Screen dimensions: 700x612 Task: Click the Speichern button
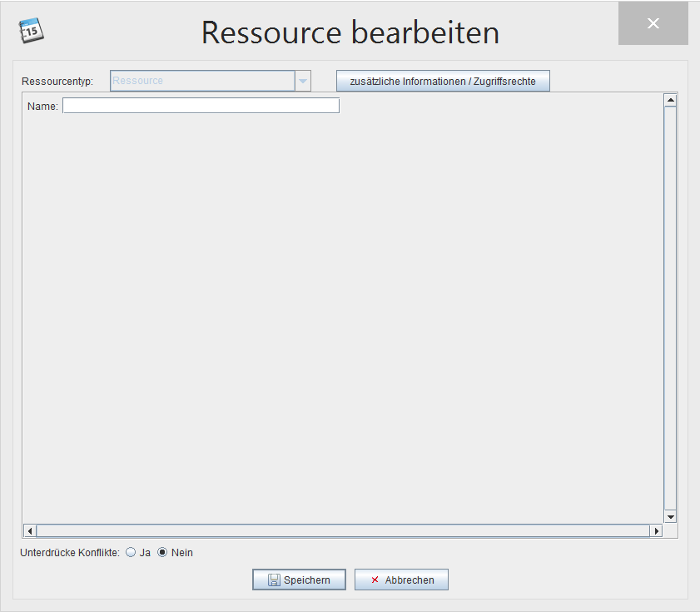point(299,580)
